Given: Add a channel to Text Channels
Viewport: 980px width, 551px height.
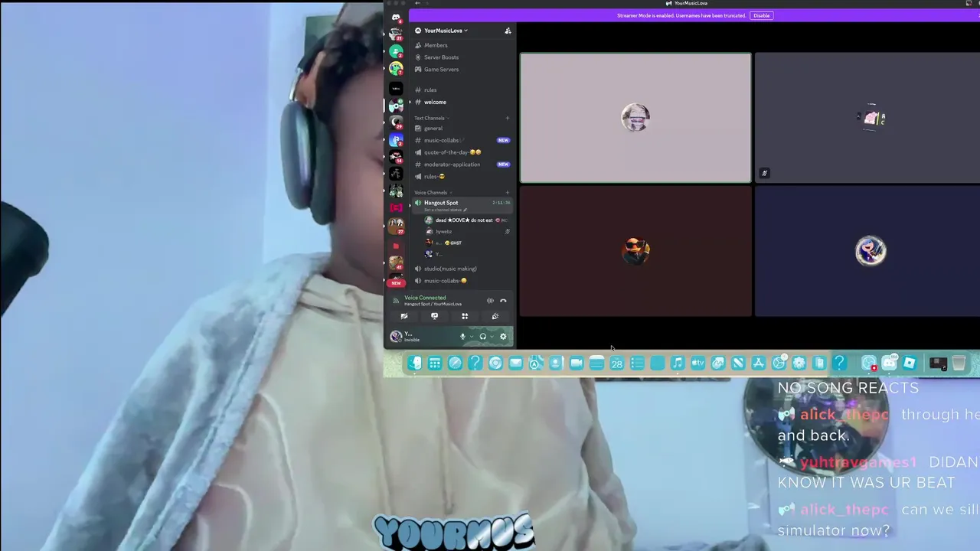Looking at the screenshot, I should 507,118.
